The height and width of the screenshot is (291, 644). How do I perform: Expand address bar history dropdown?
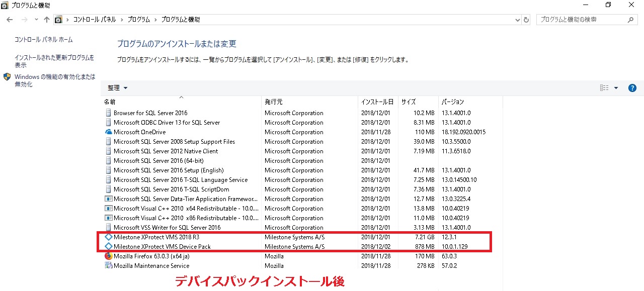tap(518, 20)
